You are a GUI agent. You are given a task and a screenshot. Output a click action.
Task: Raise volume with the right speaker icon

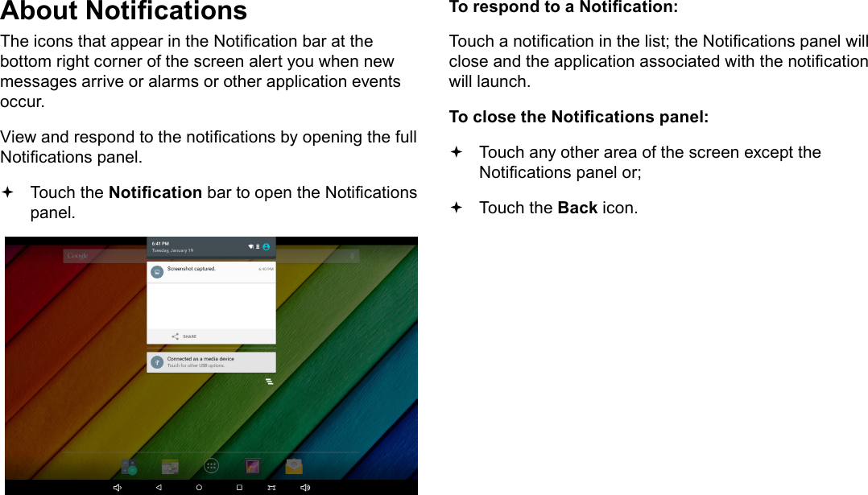click(304, 486)
